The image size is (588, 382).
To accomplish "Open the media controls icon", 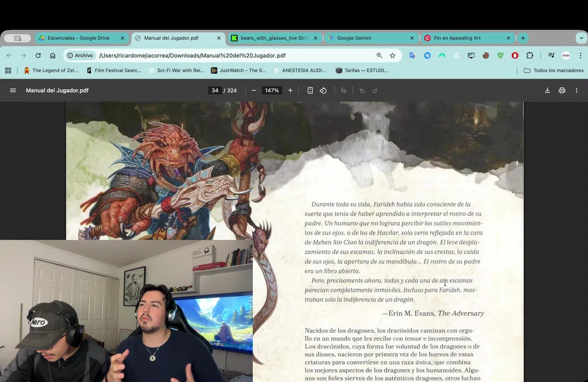I will [551, 55].
